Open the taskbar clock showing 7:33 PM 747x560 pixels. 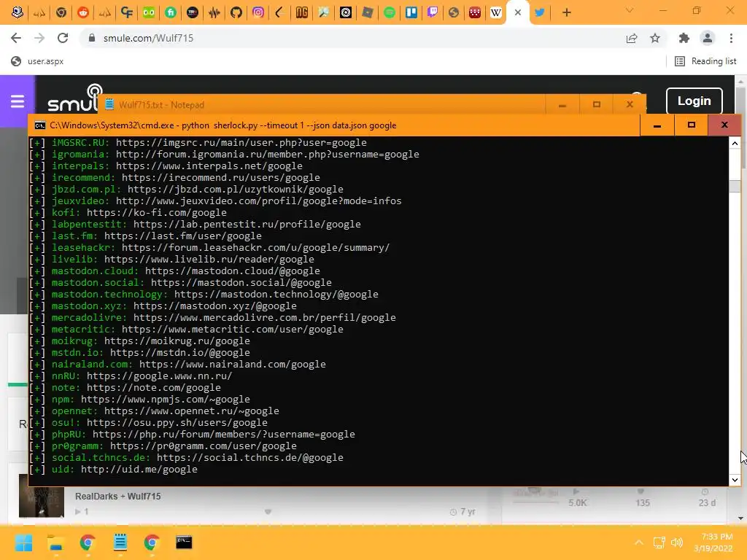(x=714, y=542)
